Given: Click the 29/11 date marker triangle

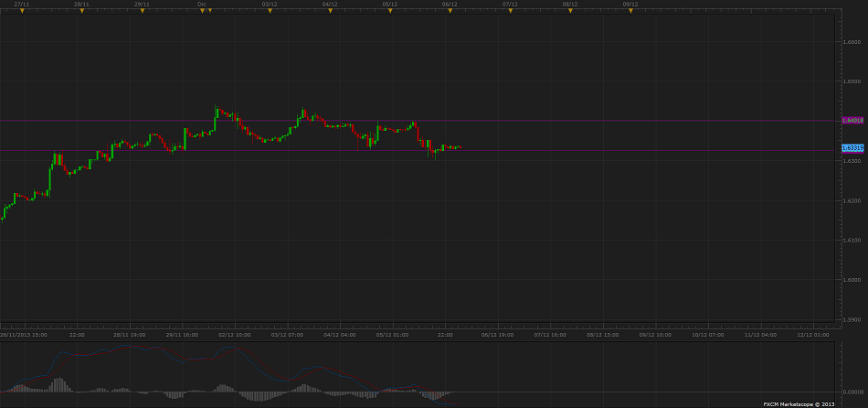Looking at the screenshot, I should coord(143,11).
